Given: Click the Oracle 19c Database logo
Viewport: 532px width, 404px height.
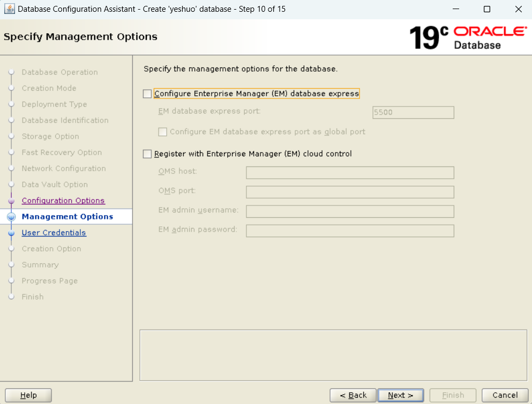Looking at the screenshot, I should click(468, 37).
